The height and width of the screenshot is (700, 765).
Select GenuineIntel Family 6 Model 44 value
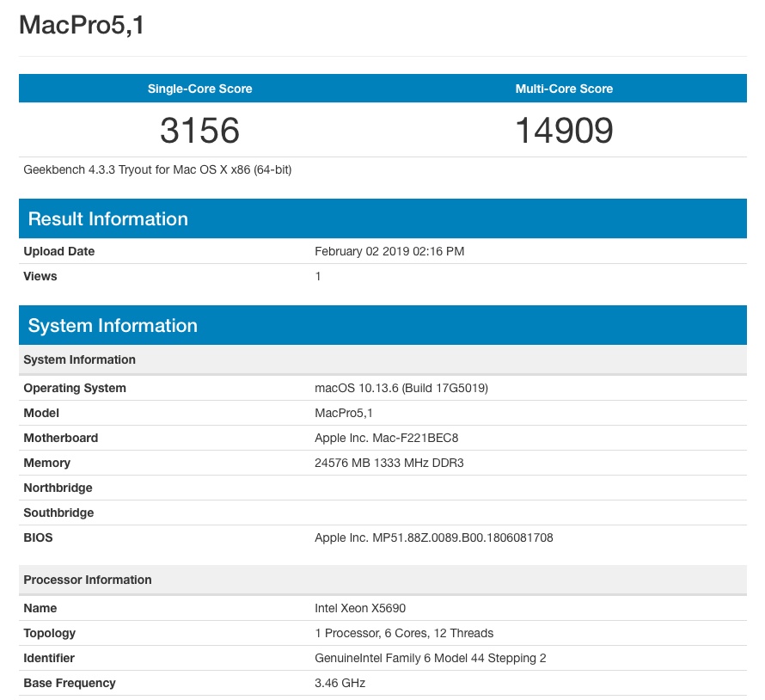[x=431, y=658]
